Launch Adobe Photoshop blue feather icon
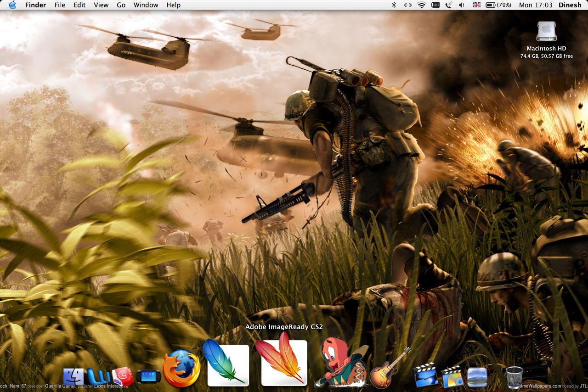 coord(226,363)
